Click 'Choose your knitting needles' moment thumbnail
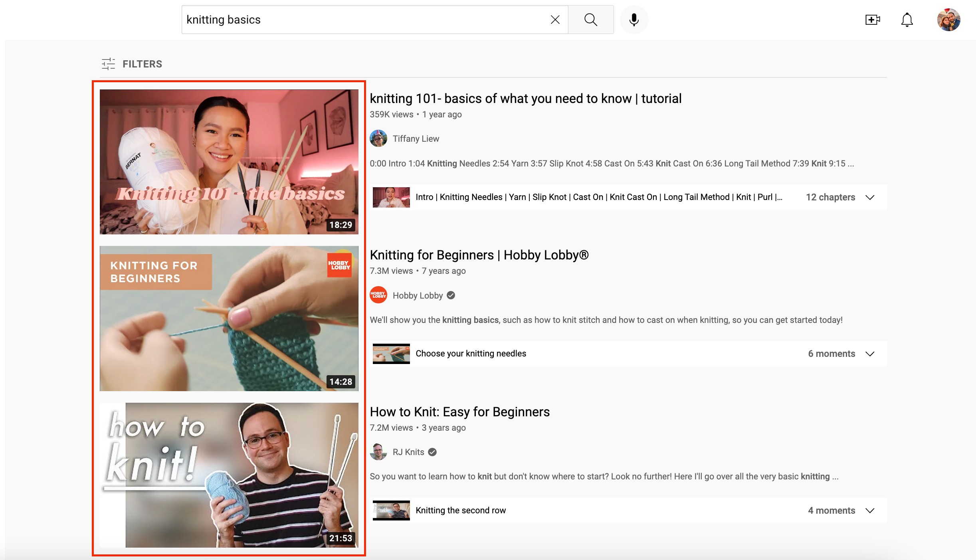976x560 pixels. click(391, 354)
